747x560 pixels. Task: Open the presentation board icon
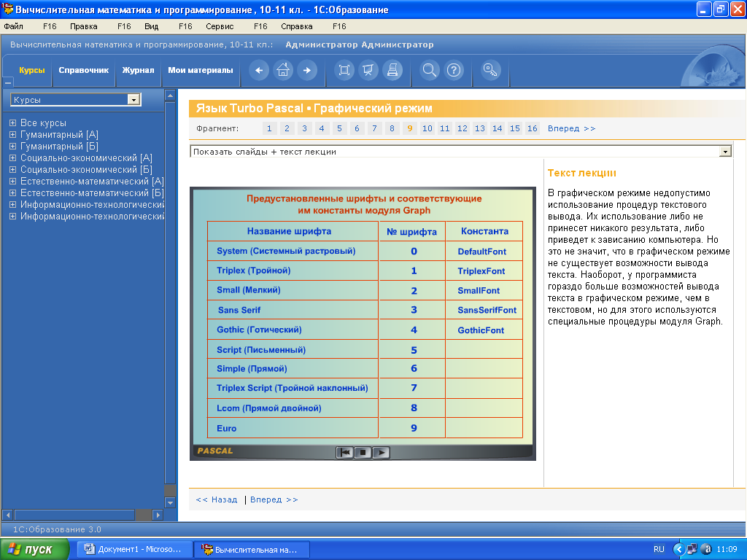pos(368,71)
